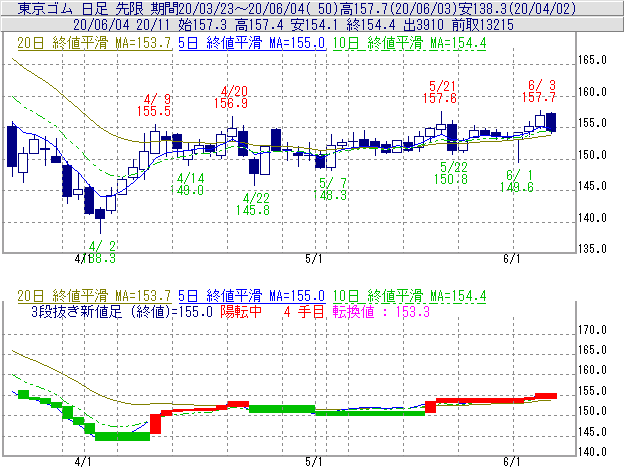Click the final red block in the three-line break chart

tap(546, 396)
